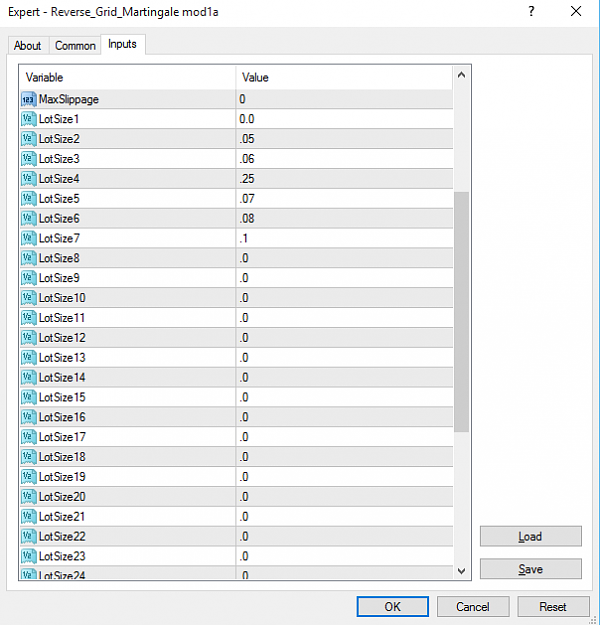Click the double-type icon beside LotSize21
This screenshot has height=625, width=600.
[28, 517]
